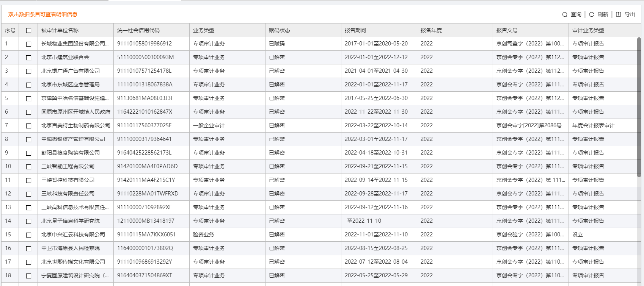This screenshot has width=644, height=286.
Task: Sort by 被审计单位名称 column header
Action: coord(60,30)
